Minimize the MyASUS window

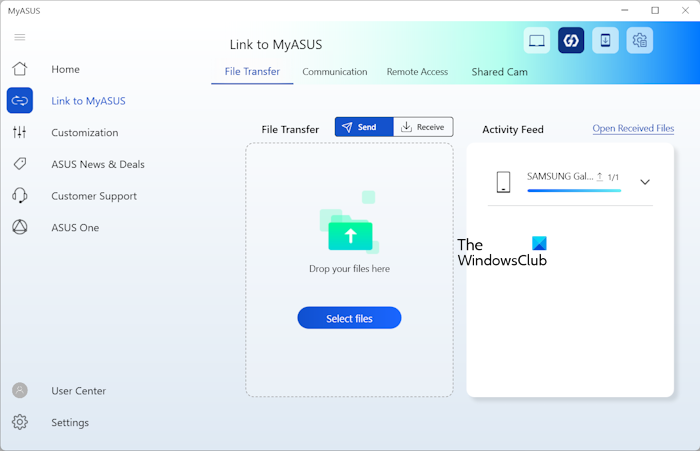(x=625, y=10)
